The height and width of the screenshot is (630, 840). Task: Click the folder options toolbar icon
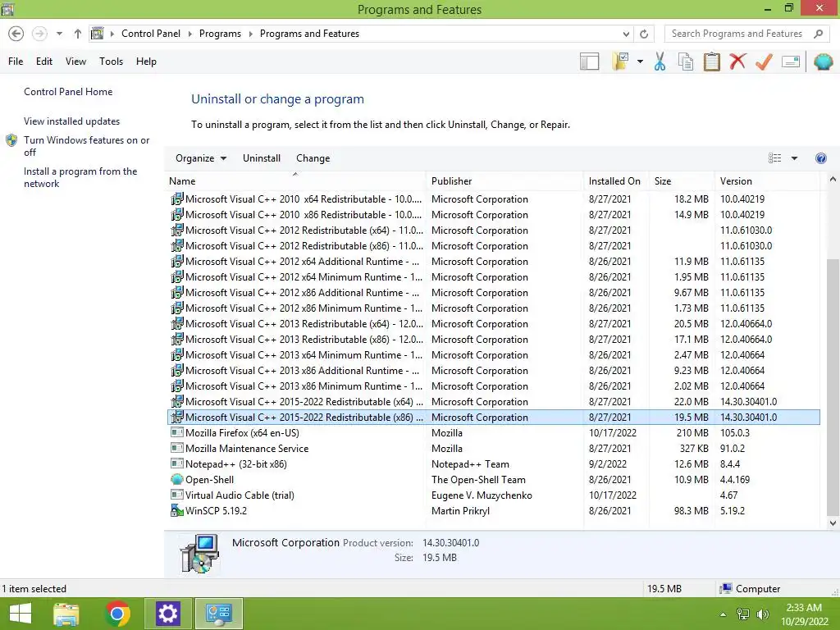pyautogui.click(x=620, y=62)
